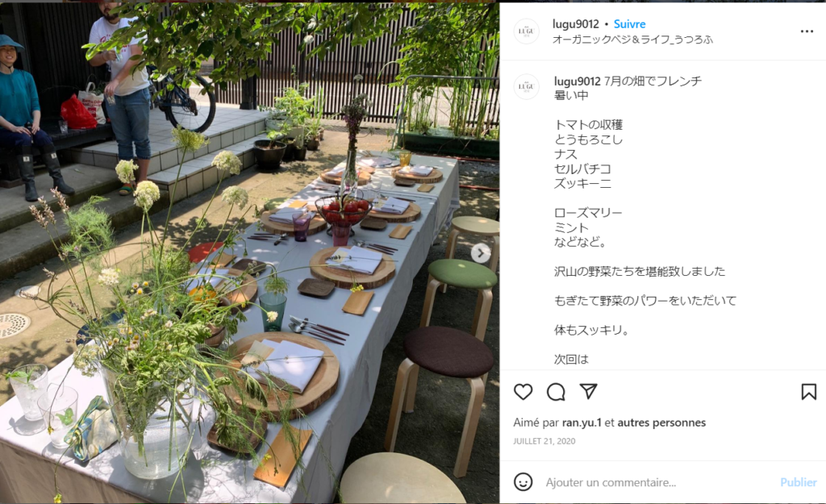
Task: Share the post via the paper plane icon
Action: click(x=588, y=391)
